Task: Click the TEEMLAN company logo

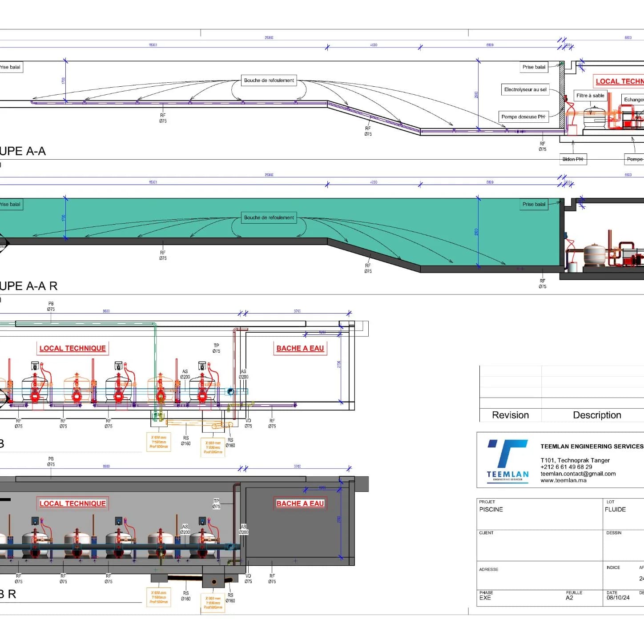Action: [x=507, y=460]
